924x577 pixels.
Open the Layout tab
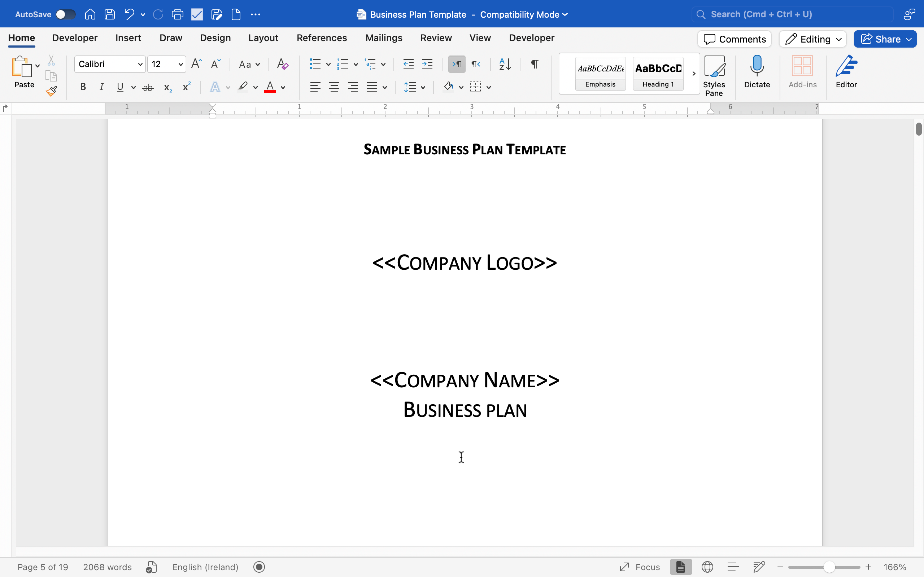(x=263, y=38)
